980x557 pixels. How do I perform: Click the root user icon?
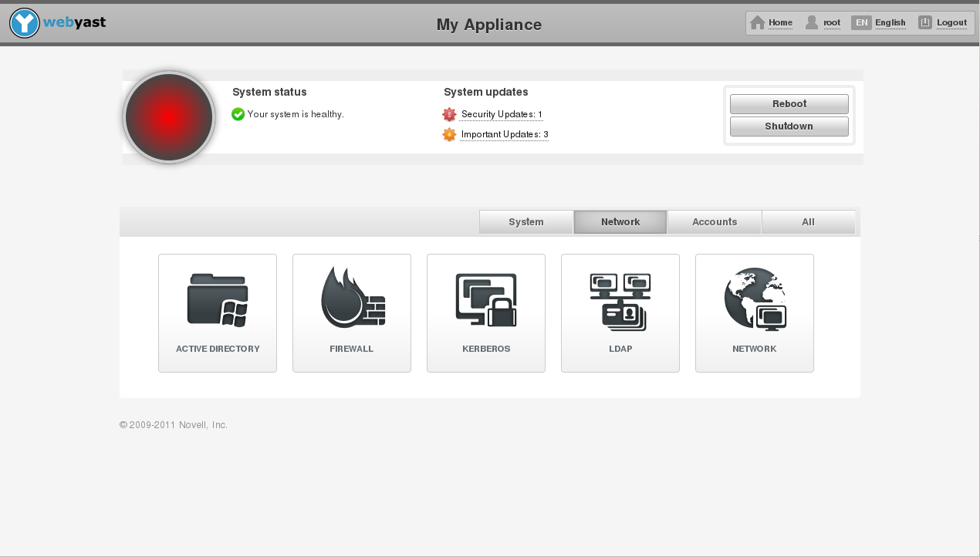pos(811,22)
